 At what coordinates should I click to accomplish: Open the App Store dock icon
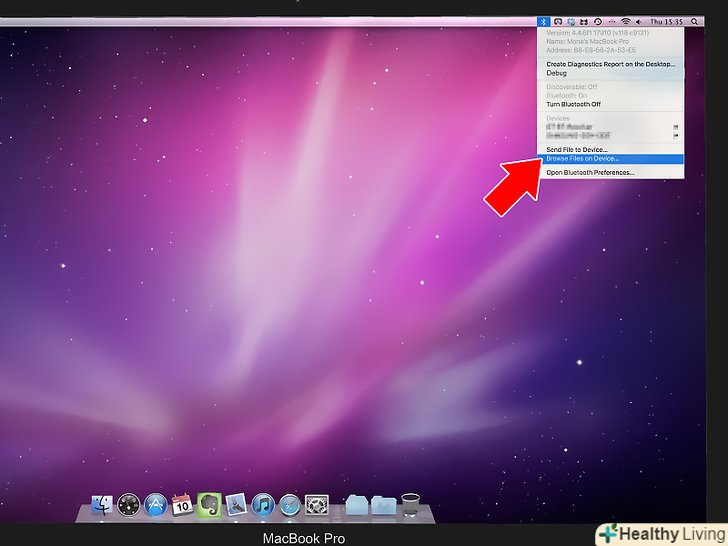pos(156,504)
